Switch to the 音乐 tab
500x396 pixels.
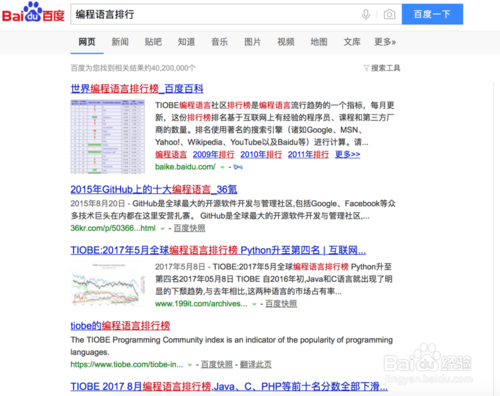coord(220,42)
